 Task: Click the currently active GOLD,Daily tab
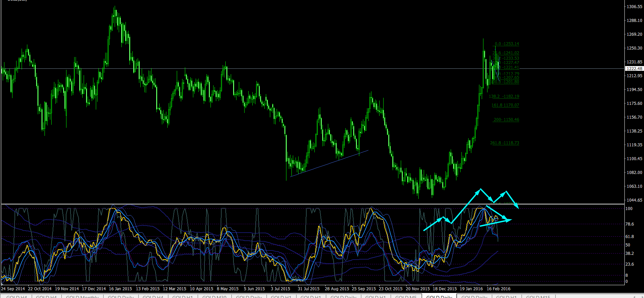[439, 297]
